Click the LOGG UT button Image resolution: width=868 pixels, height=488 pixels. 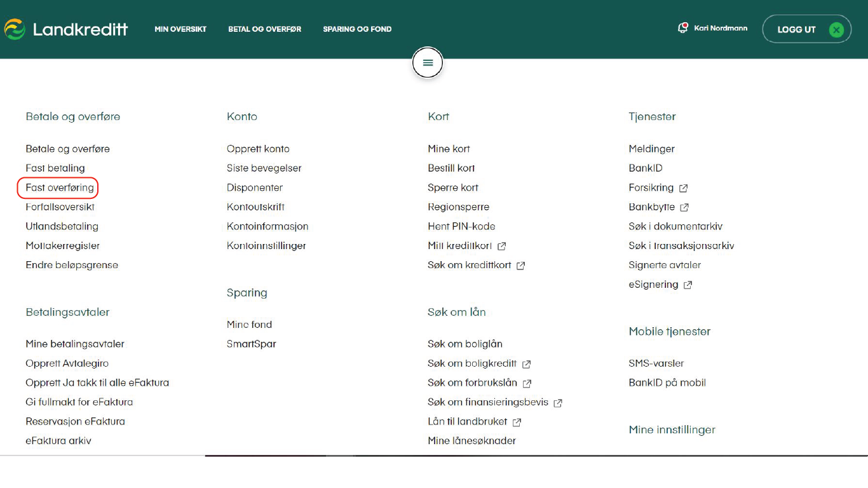[806, 29]
